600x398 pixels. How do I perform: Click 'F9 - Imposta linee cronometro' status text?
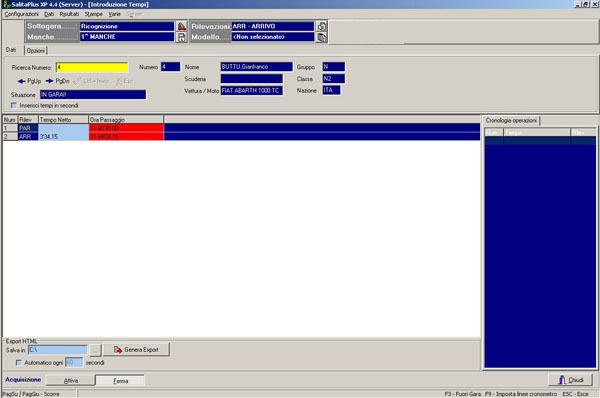pos(521,394)
